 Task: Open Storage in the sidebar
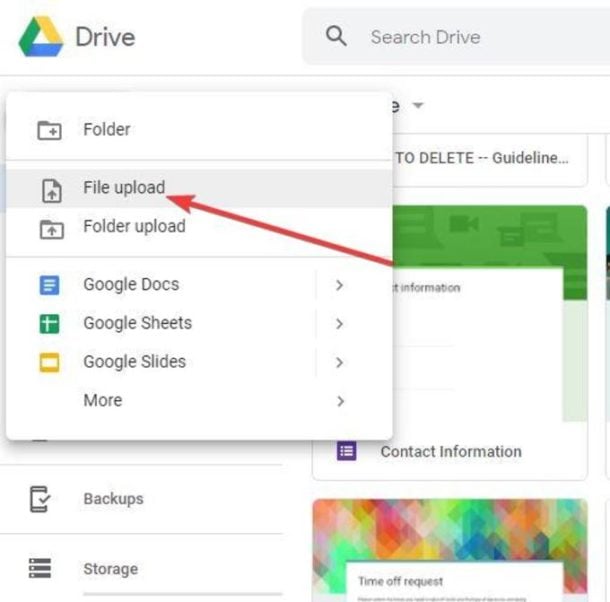tap(110, 569)
